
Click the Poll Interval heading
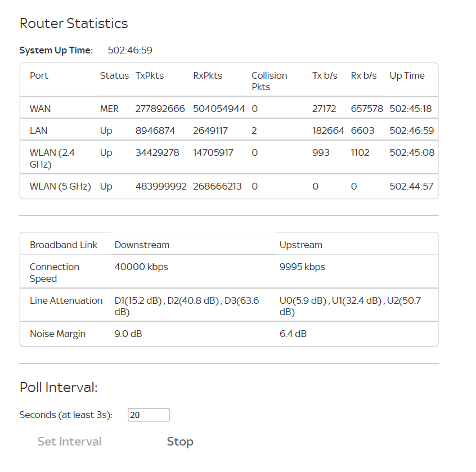[59, 387]
